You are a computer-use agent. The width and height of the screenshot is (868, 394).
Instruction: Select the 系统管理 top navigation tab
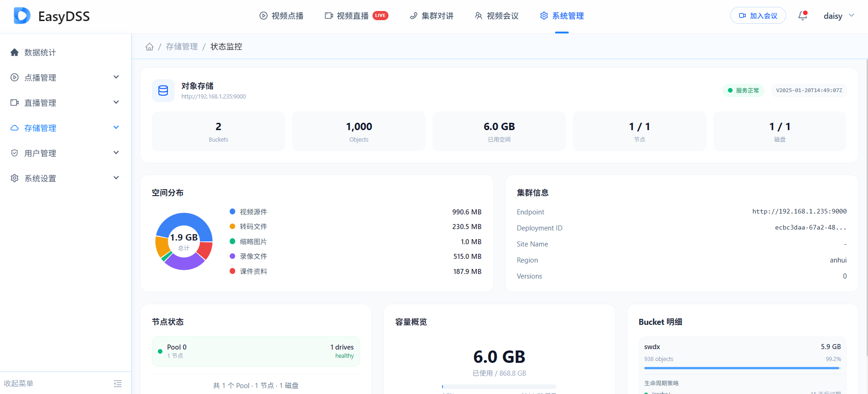[562, 16]
